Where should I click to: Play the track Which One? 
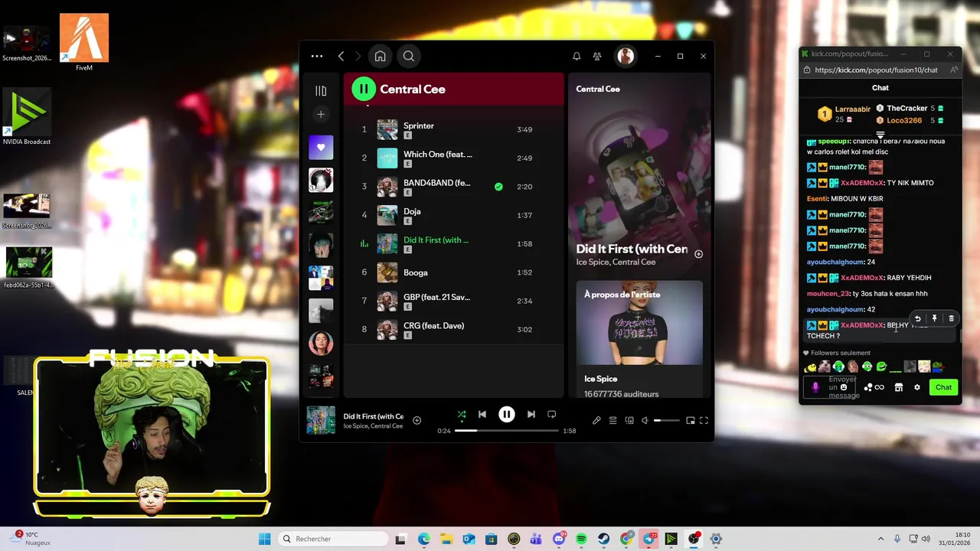coord(454,158)
